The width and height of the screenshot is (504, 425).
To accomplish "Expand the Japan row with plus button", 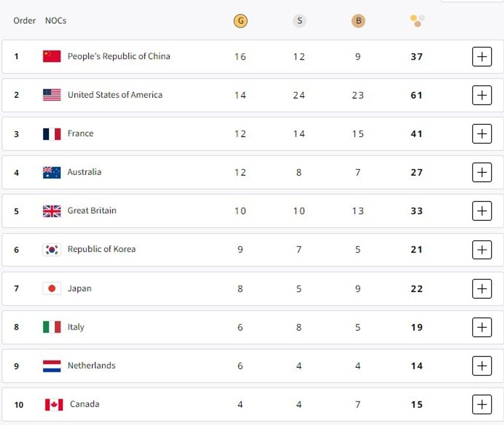I will (481, 289).
